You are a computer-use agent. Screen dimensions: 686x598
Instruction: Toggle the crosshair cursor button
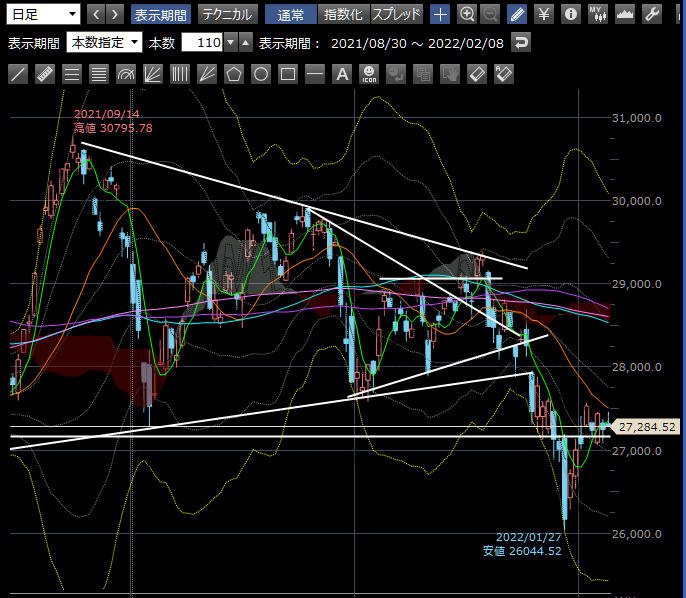pos(440,14)
